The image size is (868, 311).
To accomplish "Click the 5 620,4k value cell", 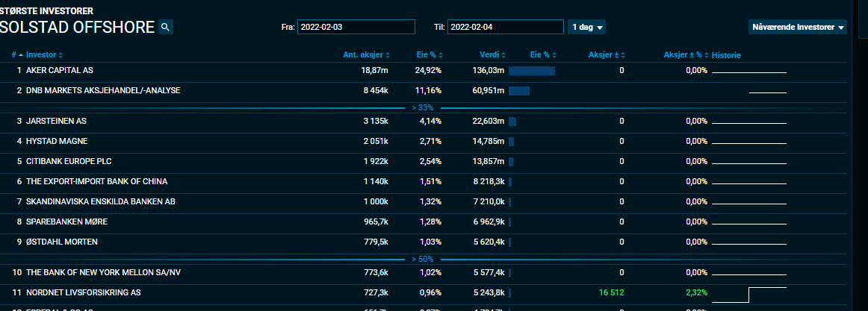I will [489, 242].
